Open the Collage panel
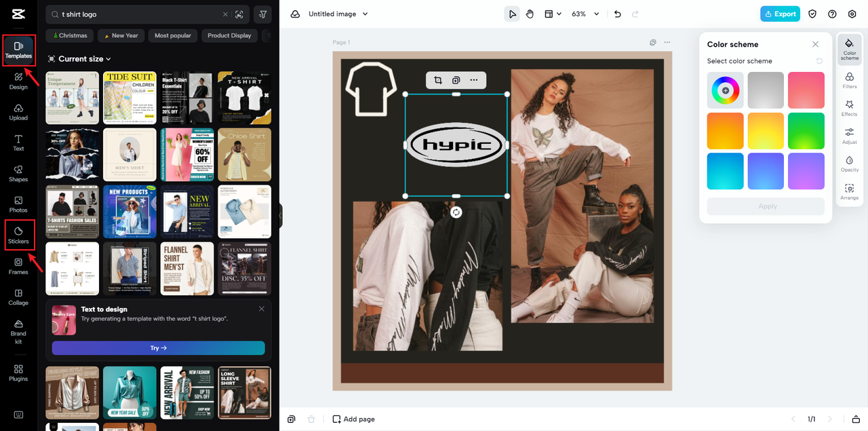Viewport: 868px width, 431px height. click(18, 297)
